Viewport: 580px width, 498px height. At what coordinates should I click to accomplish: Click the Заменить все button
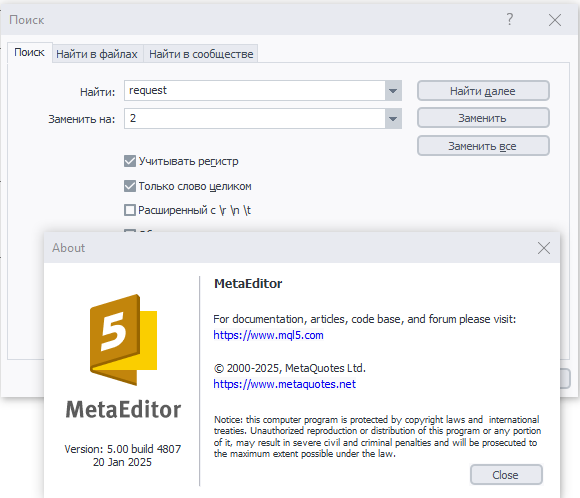click(483, 146)
